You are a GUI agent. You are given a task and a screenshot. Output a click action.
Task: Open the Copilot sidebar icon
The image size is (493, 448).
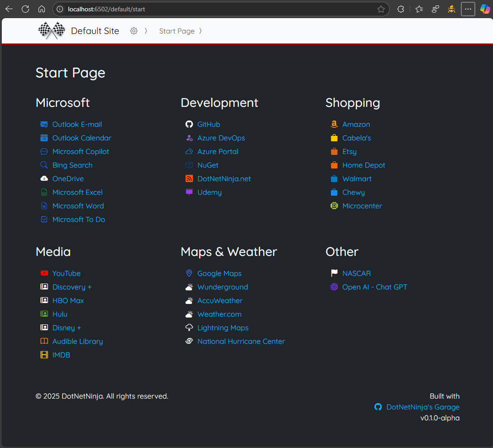point(485,9)
